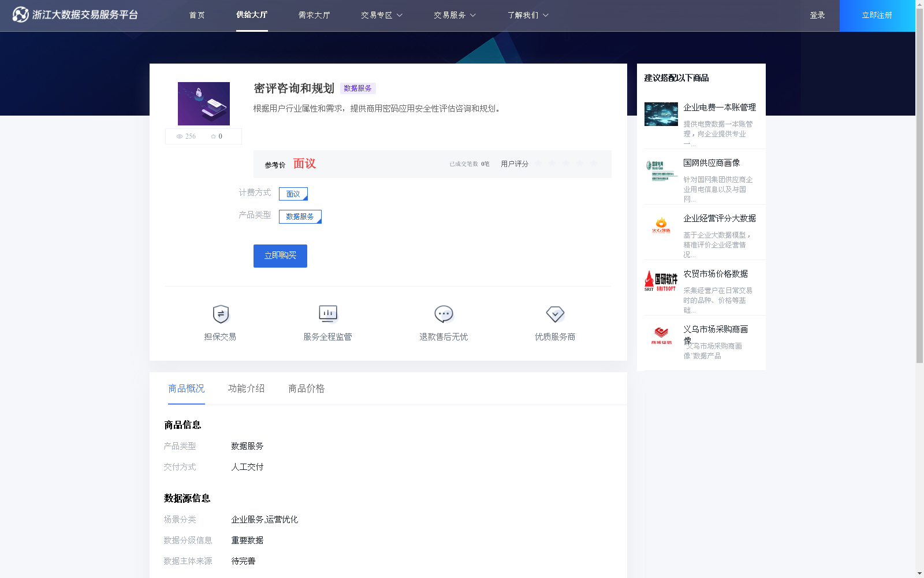Screen dimensions: 924x578
Task: Open the 国网供应商画像 product logo
Action: coord(661,171)
